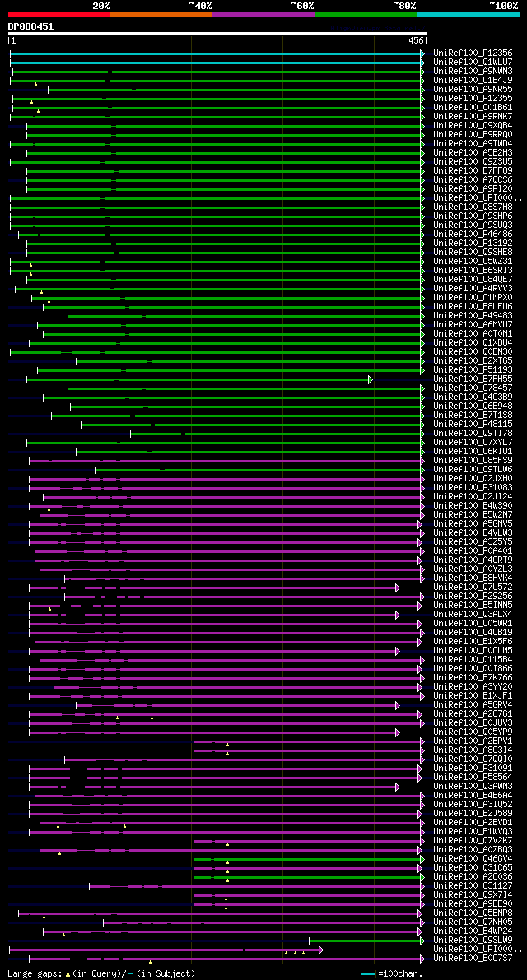Select the UniRef100_Q46GV4 label
The height and width of the screenshot is (980, 527).
pyautogui.click(x=473, y=859)
